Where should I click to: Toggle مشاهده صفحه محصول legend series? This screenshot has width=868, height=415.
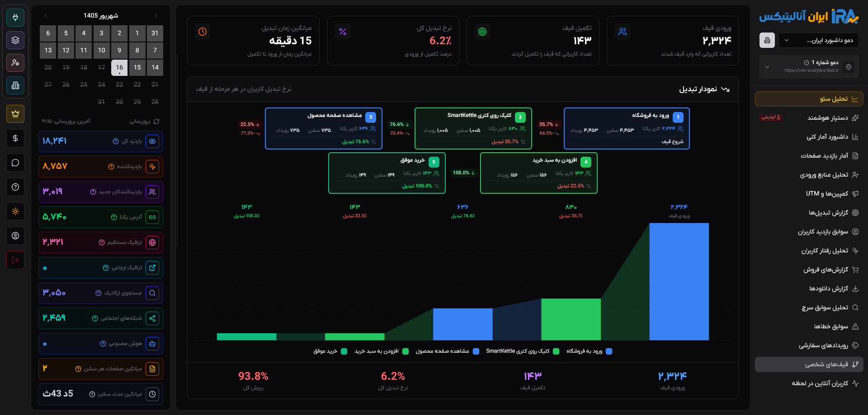coord(447,351)
